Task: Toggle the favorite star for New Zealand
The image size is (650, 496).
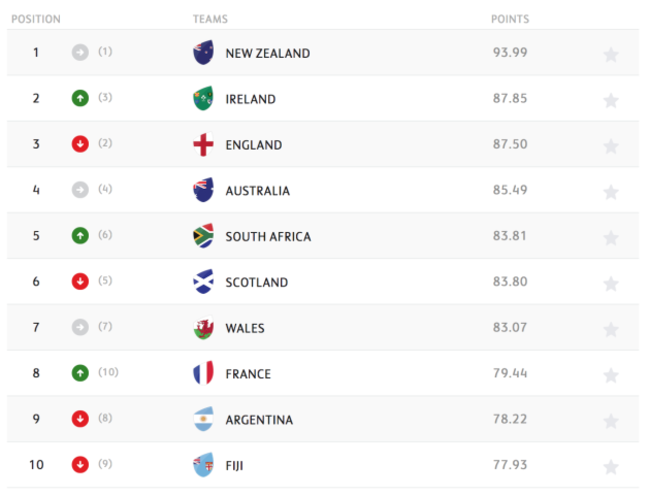Action: click(x=611, y=54)
